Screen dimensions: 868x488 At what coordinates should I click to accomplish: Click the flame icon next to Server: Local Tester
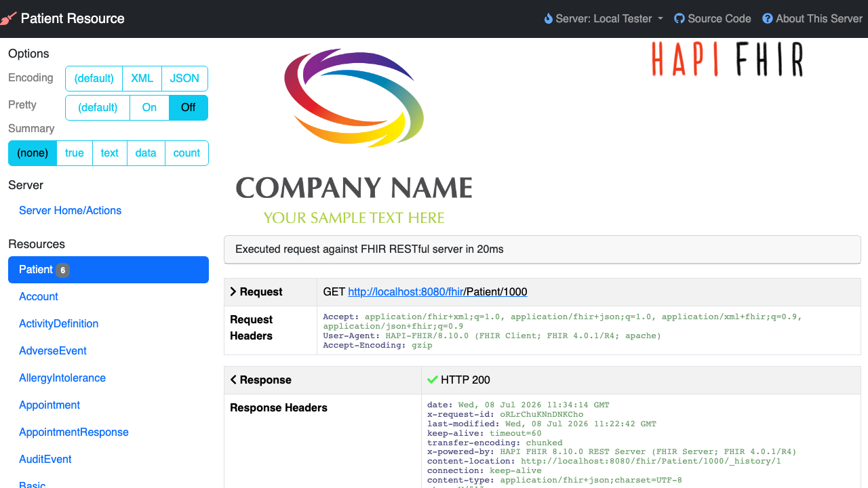click(x=549, y=19)
